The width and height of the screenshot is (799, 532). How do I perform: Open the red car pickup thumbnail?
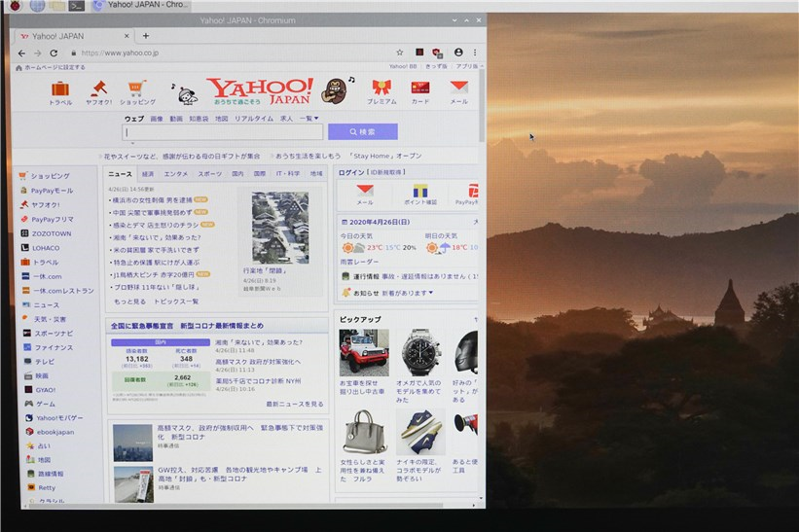[x=364, y=353]
